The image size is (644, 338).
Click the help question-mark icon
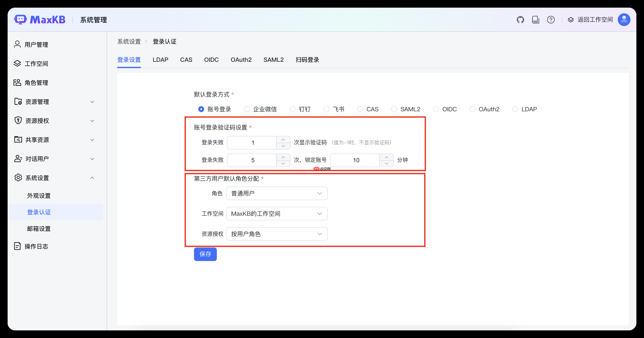coord(551,19)
